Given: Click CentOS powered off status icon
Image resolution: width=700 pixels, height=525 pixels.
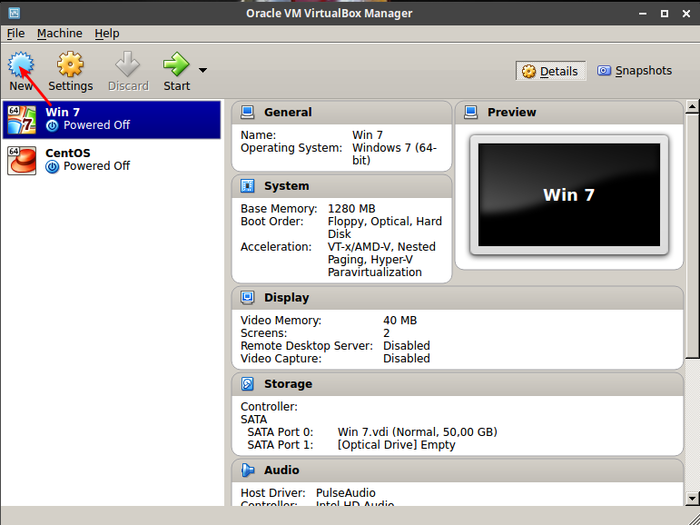Looking at the screenshot, I should (52, 167).
